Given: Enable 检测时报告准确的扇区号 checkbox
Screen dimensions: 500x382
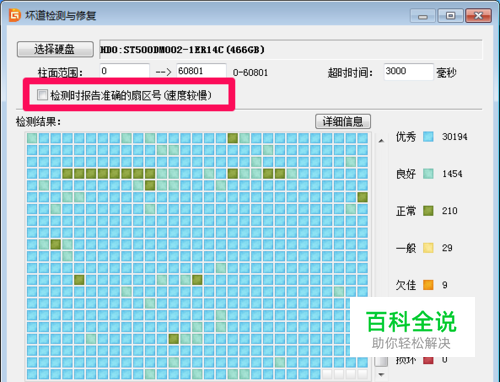Looking at the screenshot, I should click(42, 95).
